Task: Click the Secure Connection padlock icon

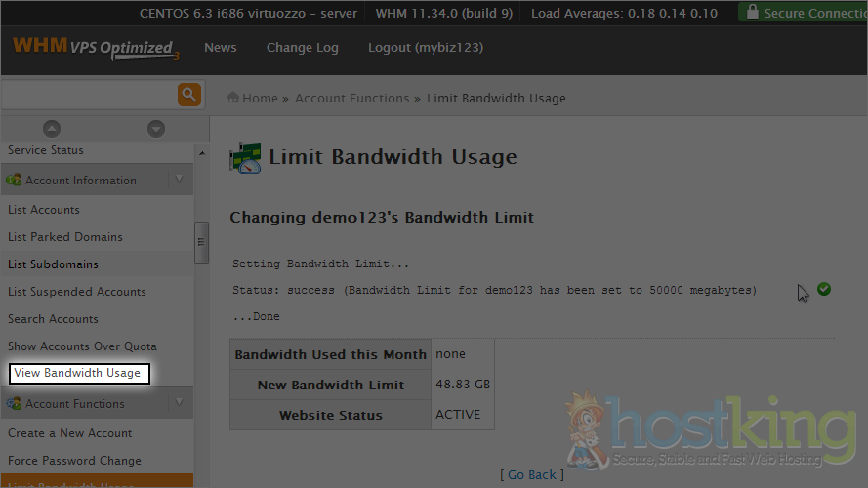Action: pyautogui.click(x=753, y=12)
